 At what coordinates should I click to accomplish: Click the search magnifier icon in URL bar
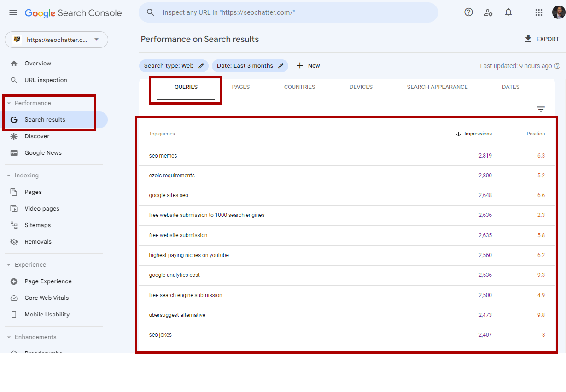click(151, 12)
